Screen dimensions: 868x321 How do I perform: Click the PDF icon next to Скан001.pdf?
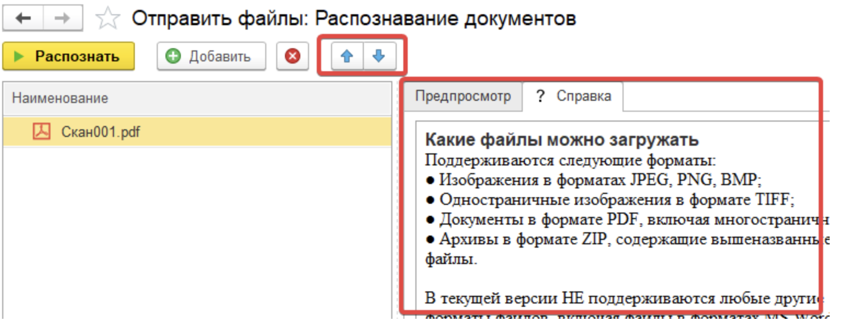[x=42, y=131]
